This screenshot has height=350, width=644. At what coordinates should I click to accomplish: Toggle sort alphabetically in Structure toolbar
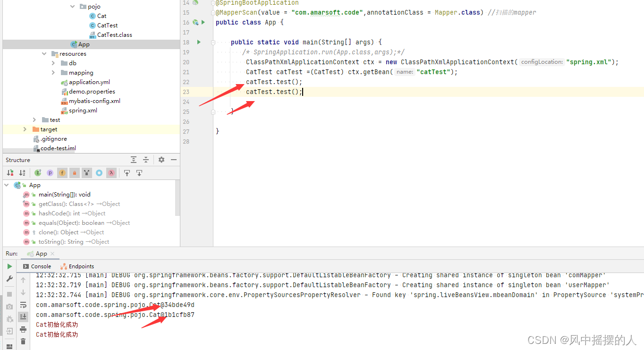[22, 173]
